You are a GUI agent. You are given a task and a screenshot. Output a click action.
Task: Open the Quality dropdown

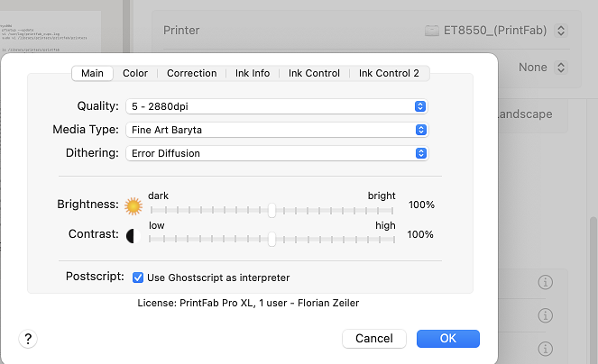pos(276,106)
